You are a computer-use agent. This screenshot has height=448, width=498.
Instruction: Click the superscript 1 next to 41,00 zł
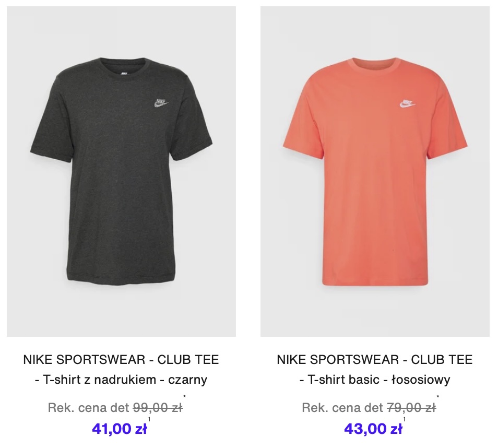tap(149, 419)
